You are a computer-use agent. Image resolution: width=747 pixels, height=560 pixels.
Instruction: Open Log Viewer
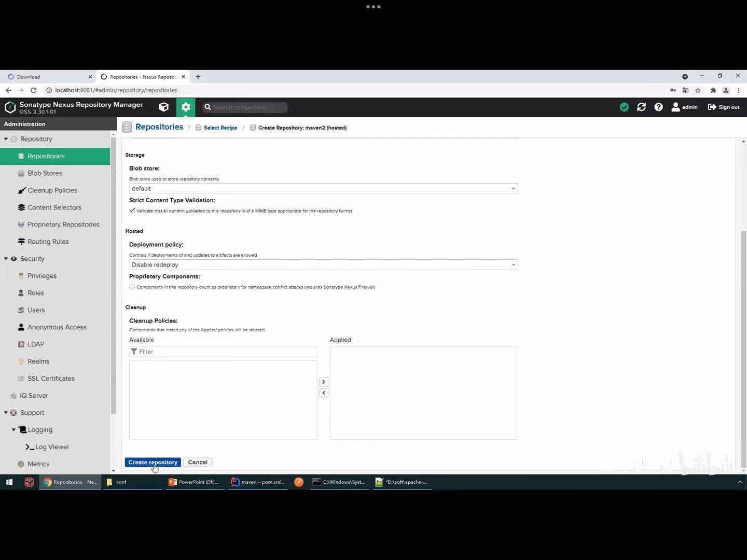tap(52, 447)
